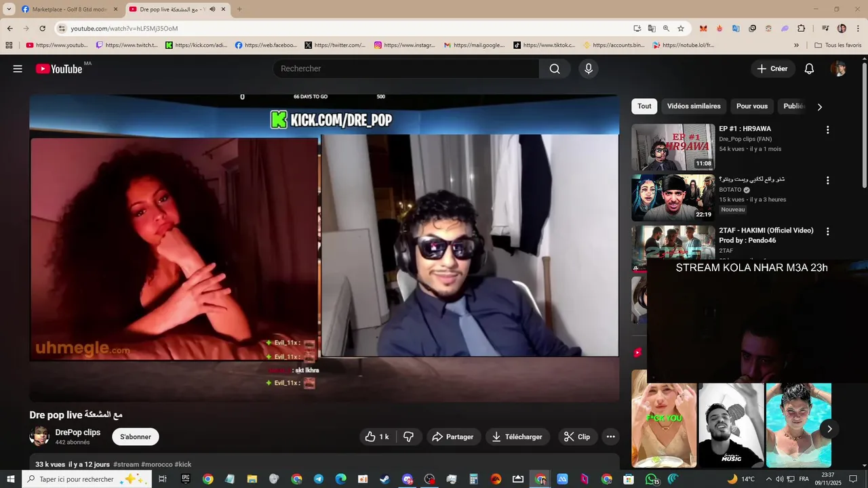Open the Chrome tab search dropdown arrow
Screen dimensions: 868x488
9,9
